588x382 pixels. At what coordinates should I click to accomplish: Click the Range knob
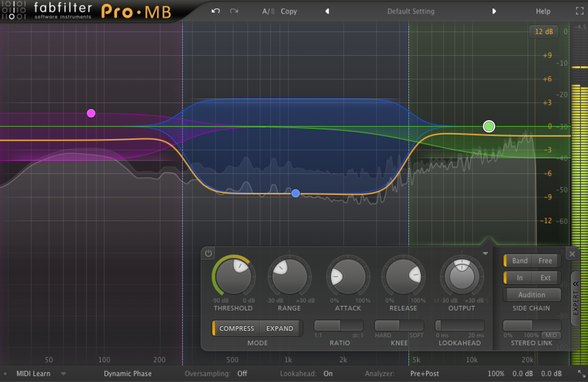[x=289, y=277]
